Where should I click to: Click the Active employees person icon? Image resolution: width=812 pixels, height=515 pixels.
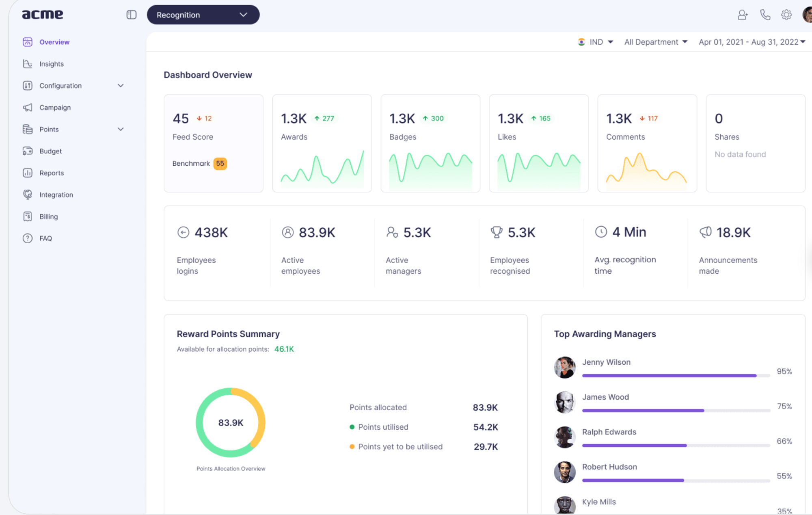point(288,232)
